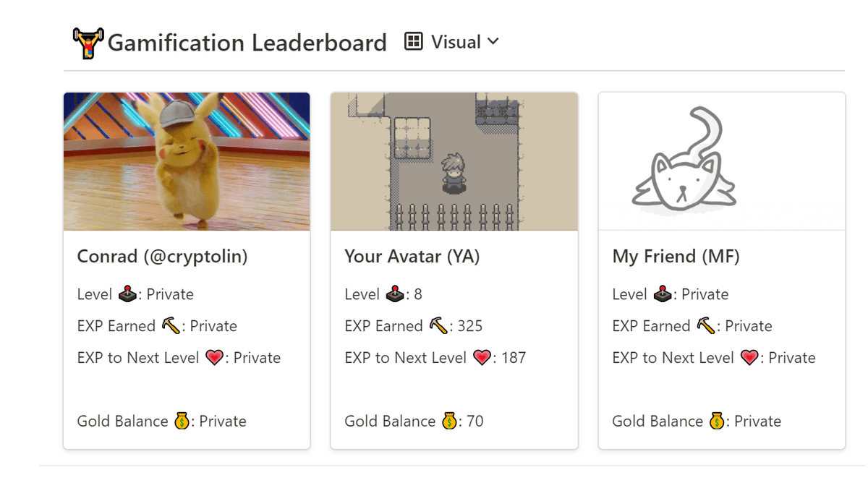
Task: Click the pixel-art avatar scene on Your Avatar card
Action: pyautogui.click(x=454, y=160)
